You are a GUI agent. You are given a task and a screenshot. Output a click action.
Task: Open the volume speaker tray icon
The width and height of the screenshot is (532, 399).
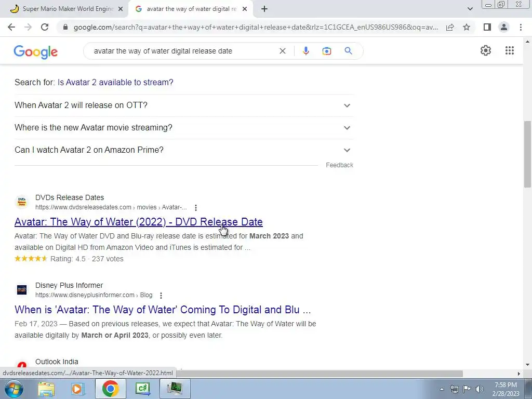[480, 389]
